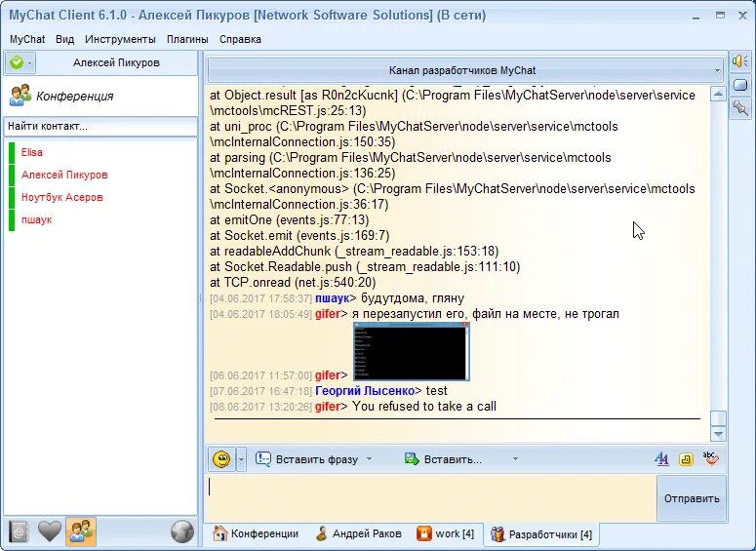The image size is (756, 551).
Task: Click the Вставить фразу button
Action: point(307,459)
